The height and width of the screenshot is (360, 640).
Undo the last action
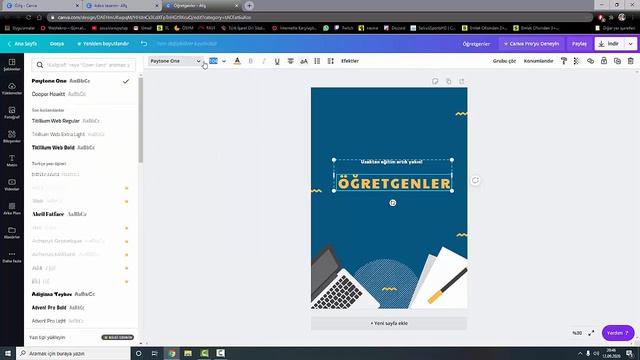click(144, 44)
